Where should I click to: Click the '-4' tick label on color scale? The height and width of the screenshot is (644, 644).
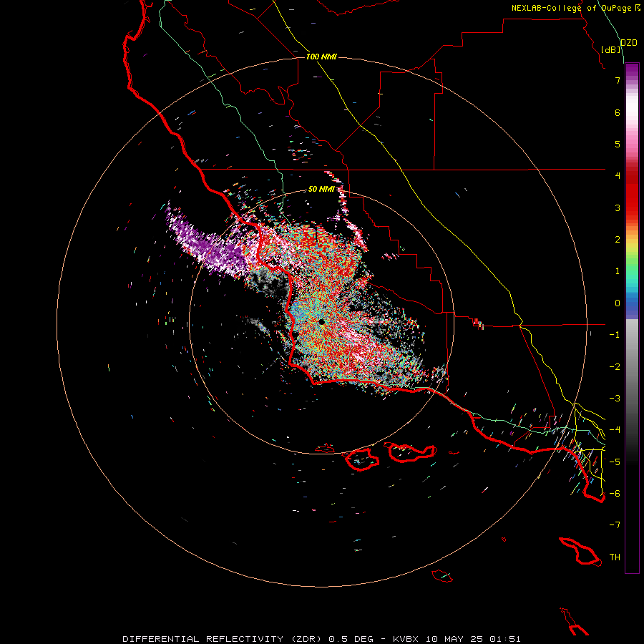pyautogui.click(x=615, y=430)
